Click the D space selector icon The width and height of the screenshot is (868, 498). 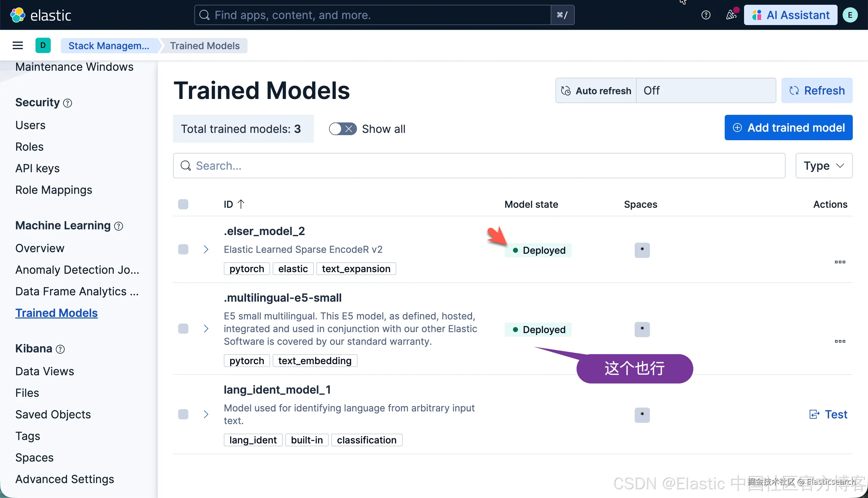pos(43,45)
